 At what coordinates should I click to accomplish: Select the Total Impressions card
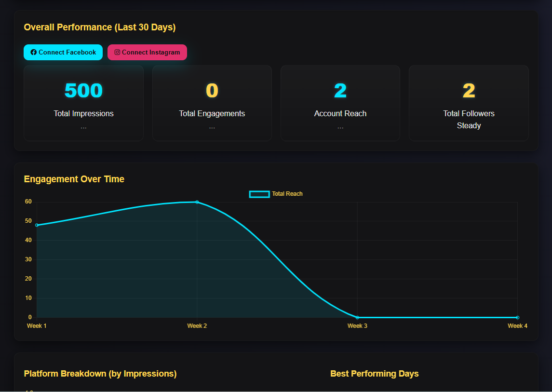[x=83, y=103]
